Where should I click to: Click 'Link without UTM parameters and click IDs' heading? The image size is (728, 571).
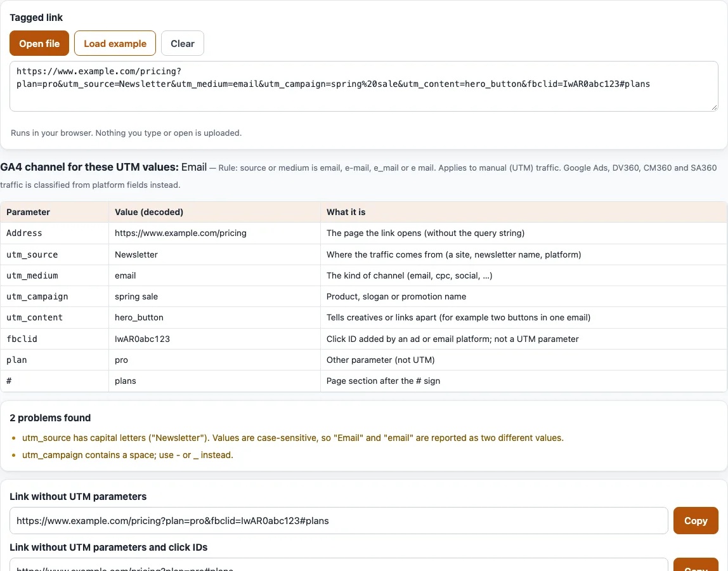[x=108, y=548]
